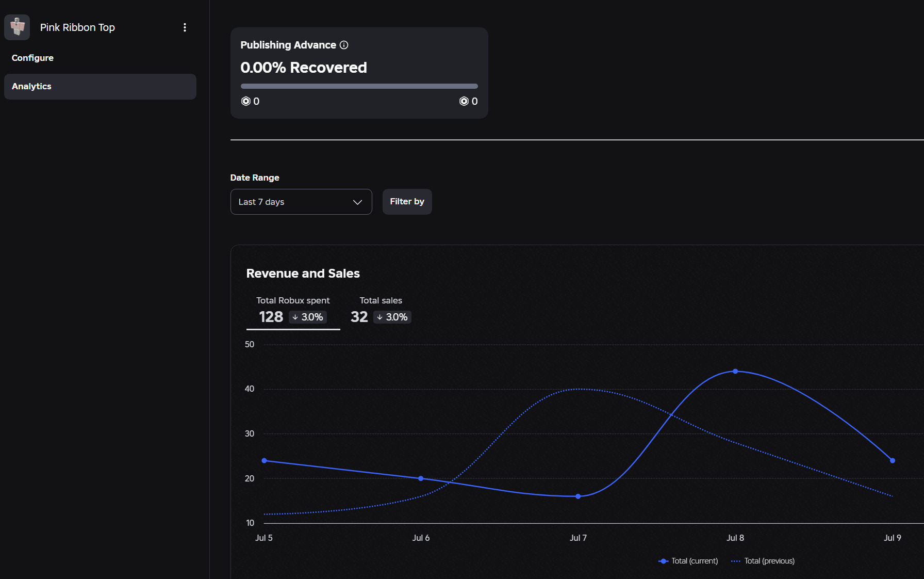Click the Jul 5 current-line data point
This screenshot has height=579, width=924.
(x=264, y=460)
